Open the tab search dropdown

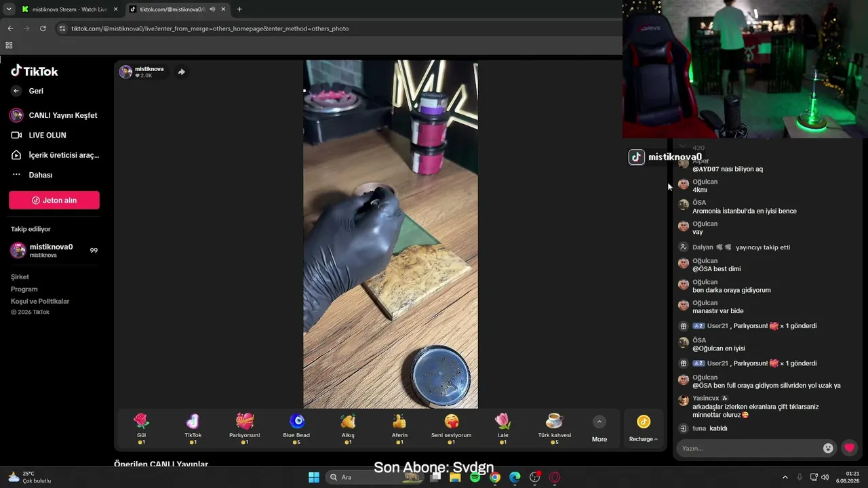point(9,9)
